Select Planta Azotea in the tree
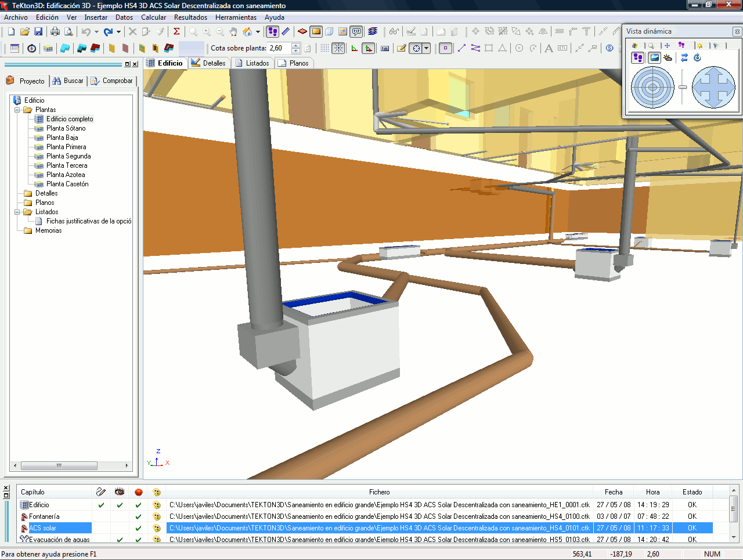Image resolution: width=743 pixels, height=560 pixels. click(x=66, y=175)
